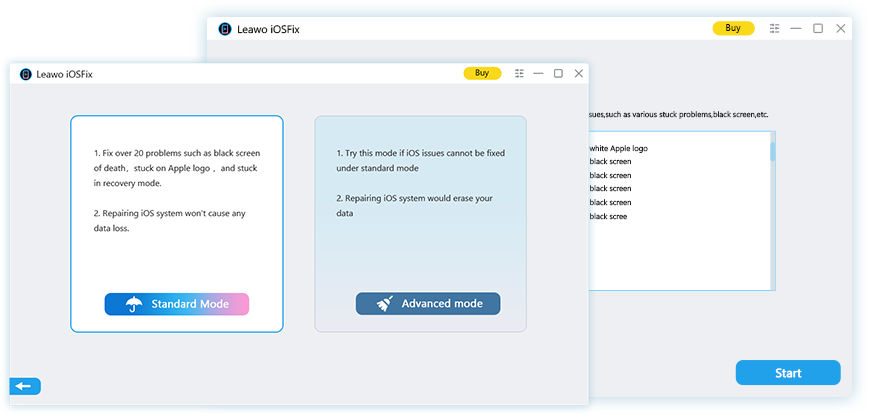The image size is (869, 414).
Task: Select the Advanced mode description card
Action: (421, 224)
